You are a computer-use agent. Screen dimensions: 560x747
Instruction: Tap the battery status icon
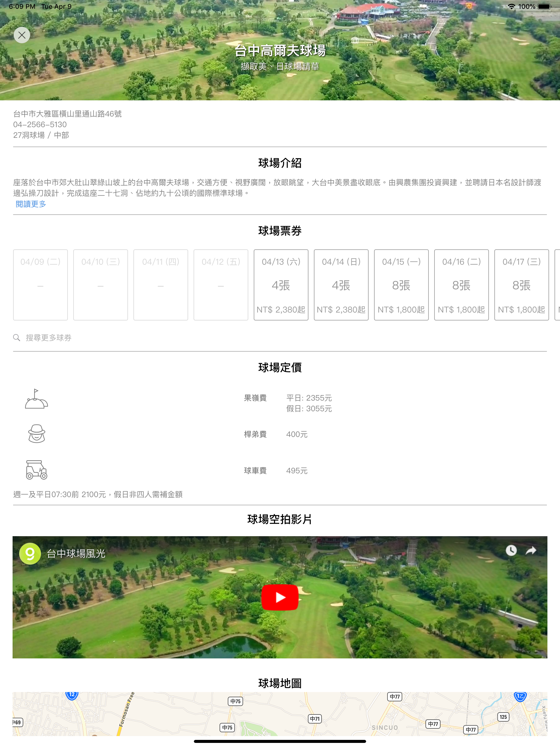tap(544, 6)
